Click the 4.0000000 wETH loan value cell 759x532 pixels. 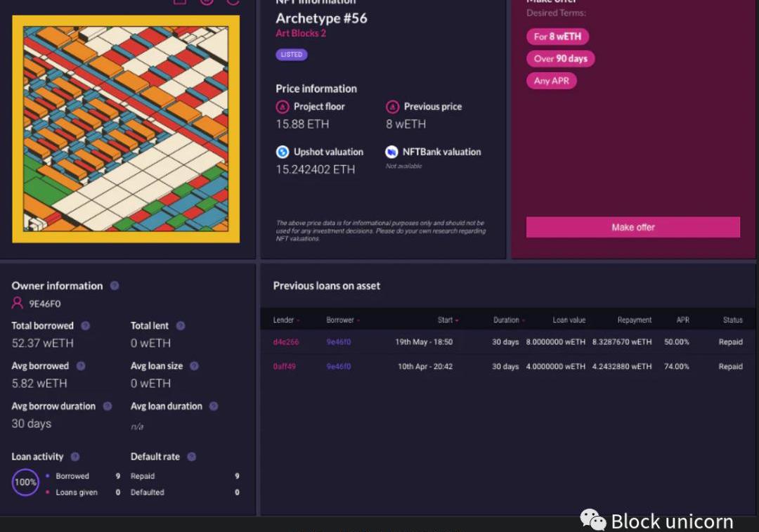(556, 366)
